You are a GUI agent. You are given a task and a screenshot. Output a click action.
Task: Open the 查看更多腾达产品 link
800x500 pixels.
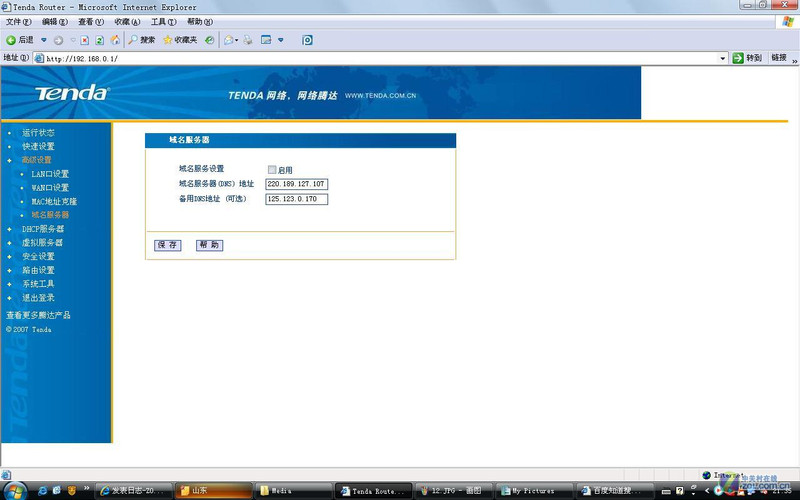pos(38,315)
